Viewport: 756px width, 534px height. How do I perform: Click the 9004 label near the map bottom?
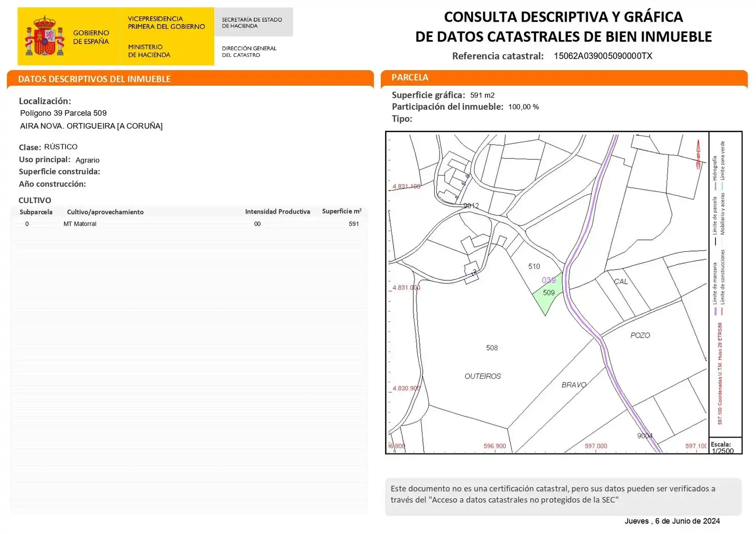[645, 436]
